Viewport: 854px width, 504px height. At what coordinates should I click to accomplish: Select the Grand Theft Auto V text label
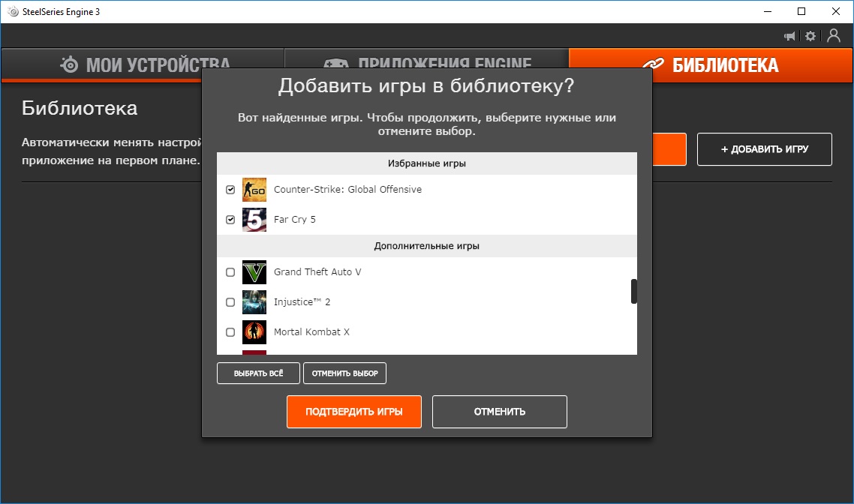pos(317,271)
